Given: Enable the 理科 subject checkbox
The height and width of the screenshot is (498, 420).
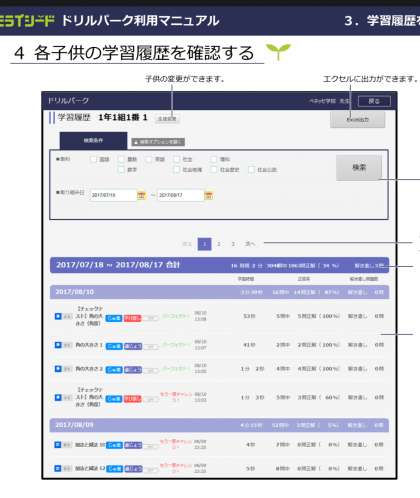Looking at the screenshot, I should point(214,159).
